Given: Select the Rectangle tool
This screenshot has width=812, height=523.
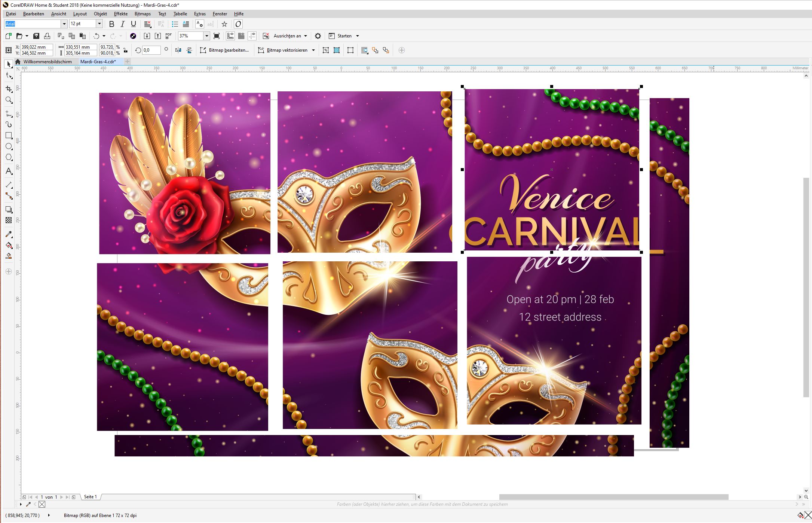Looking at the screenshot, I should (x=9, y=136).
